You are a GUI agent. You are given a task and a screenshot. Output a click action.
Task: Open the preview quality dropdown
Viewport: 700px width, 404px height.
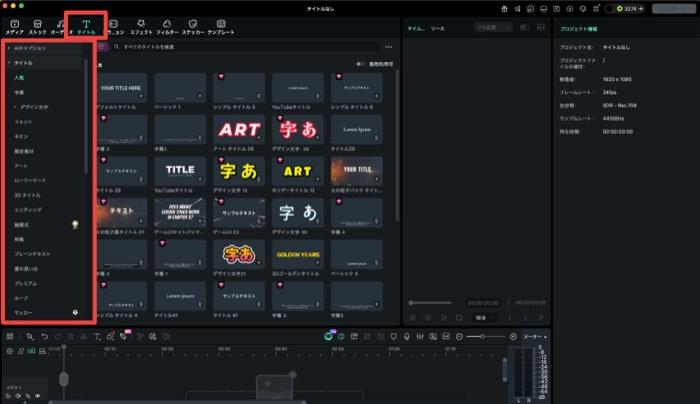(x=493, y=28)
